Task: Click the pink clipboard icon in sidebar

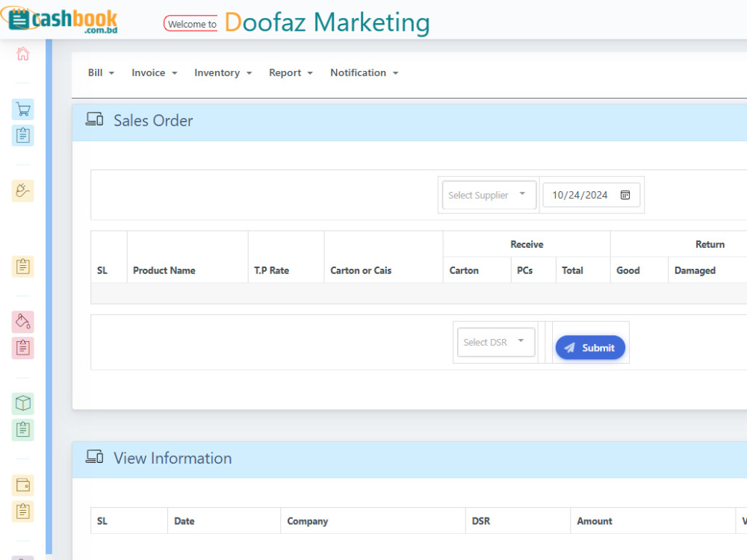Action: tap(23, 348)
